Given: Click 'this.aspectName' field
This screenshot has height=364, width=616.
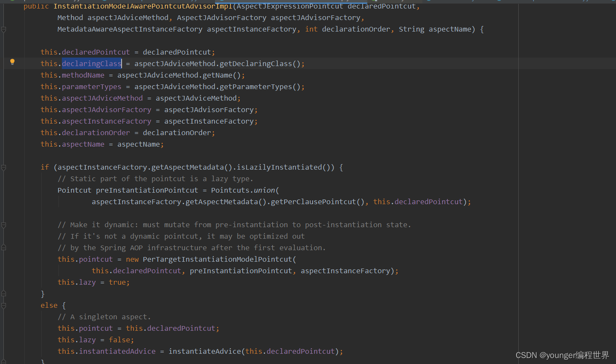Looking at the screenshot, I should [x=73, y=144].
